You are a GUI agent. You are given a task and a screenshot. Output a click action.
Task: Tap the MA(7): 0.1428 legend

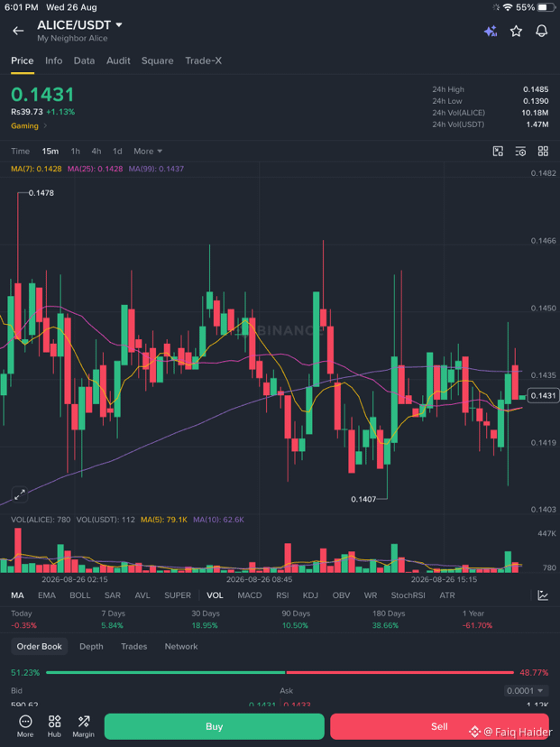[x=36, y=169]
